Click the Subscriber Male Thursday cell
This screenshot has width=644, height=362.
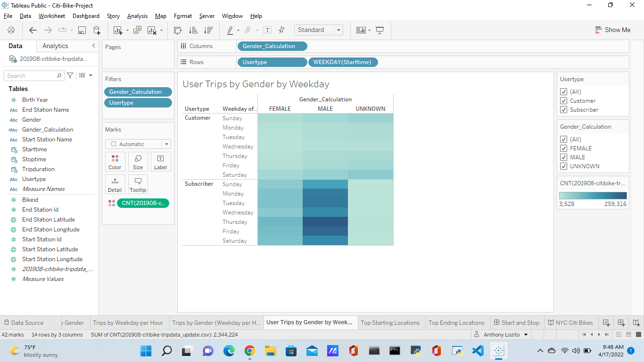click(x=325, y=222)
